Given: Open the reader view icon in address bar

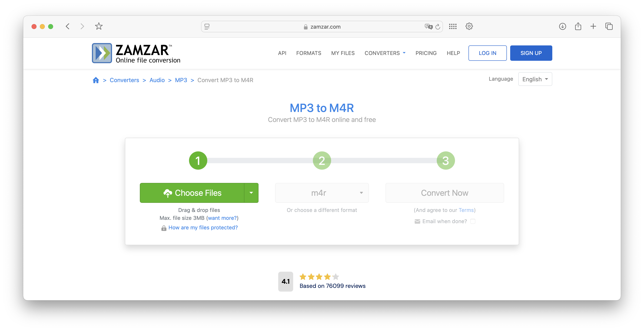Looking at the screenshot, I should (207, 27).
